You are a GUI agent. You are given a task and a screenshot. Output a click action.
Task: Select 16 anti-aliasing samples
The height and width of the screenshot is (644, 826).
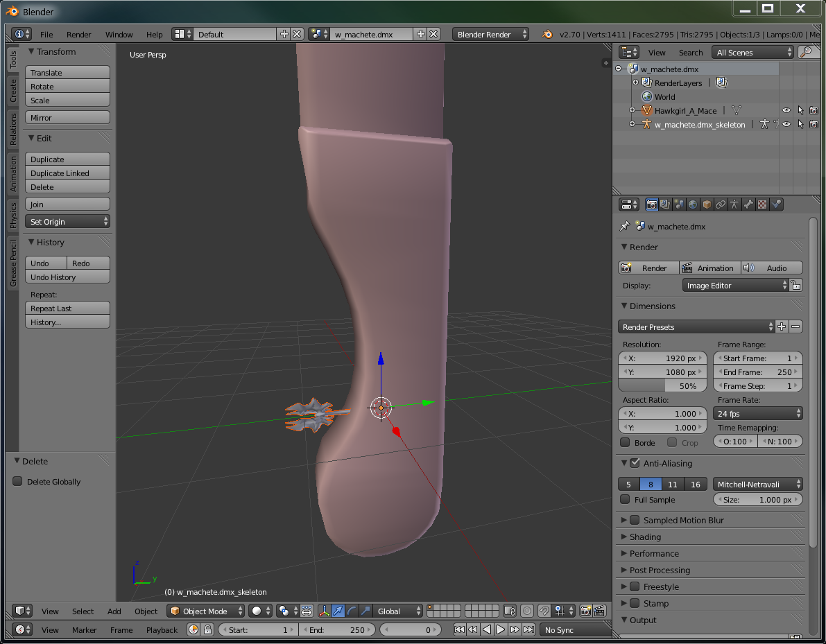point(696,484)
